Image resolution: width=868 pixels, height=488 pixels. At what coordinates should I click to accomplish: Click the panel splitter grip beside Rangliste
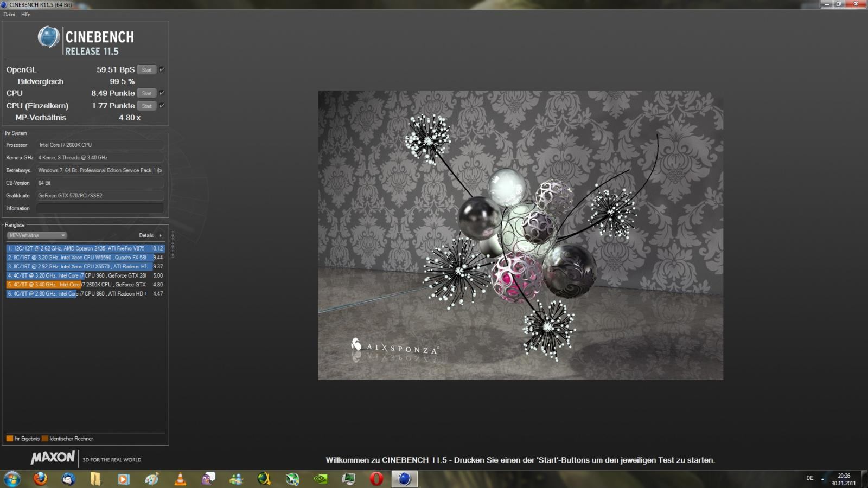(x=173, y=244)
